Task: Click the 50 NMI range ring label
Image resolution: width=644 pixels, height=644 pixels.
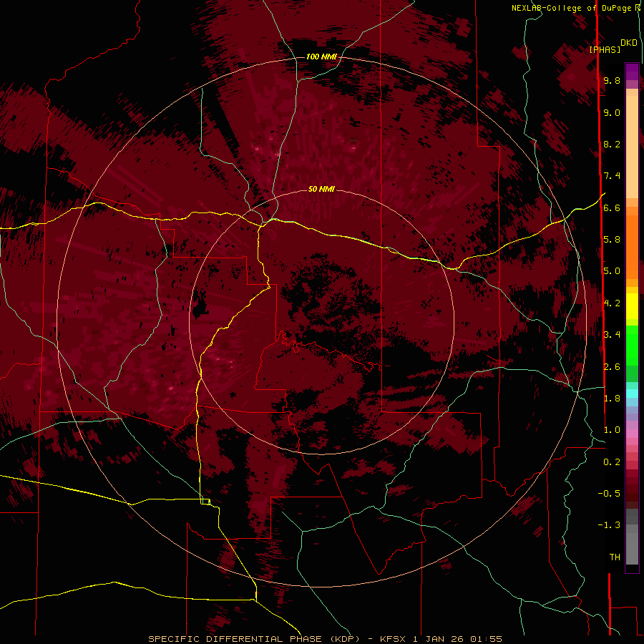Action: point(321,189)
